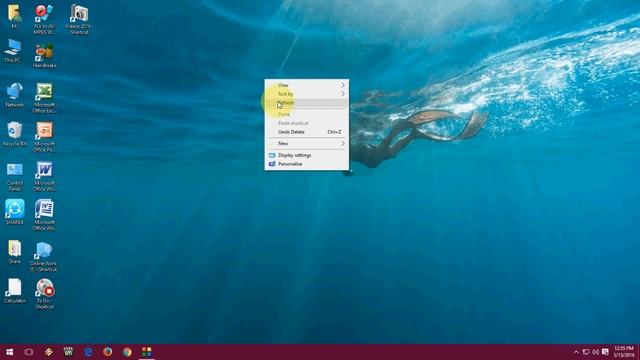Viewport: 640px width, 360px height.
Task: Open Personalize from the context menu
Action: coord(307,164)
